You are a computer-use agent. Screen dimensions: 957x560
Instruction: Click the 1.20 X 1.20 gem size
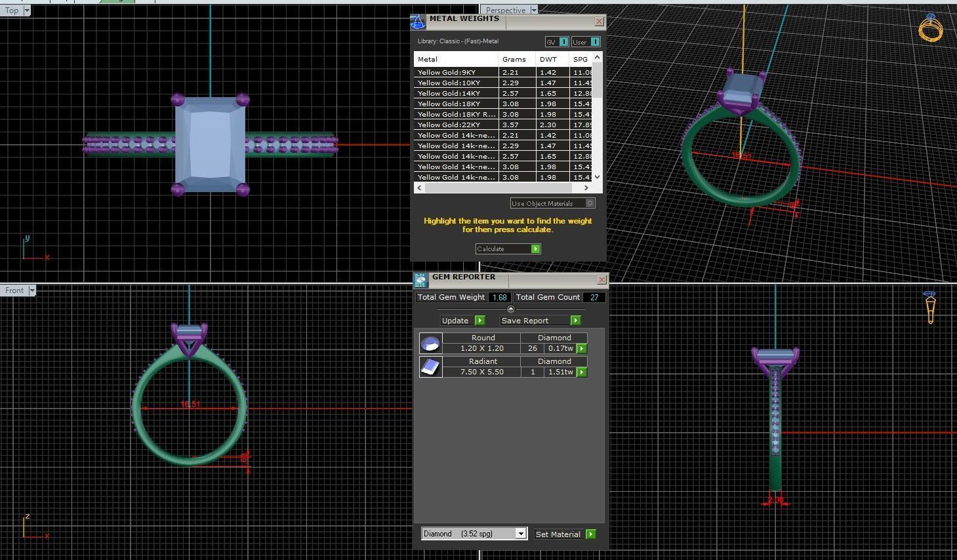click(x=482, y=348)
